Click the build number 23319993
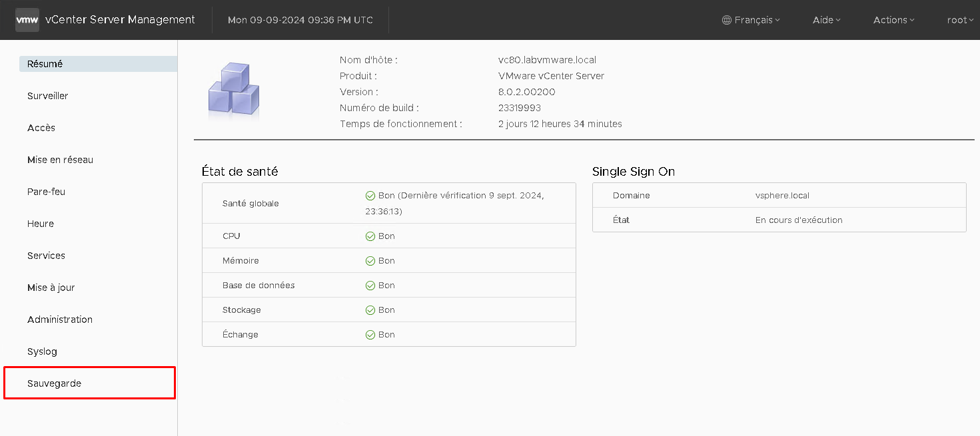The width and height of the screenshot is (980, 436). [x=520, y=108]
